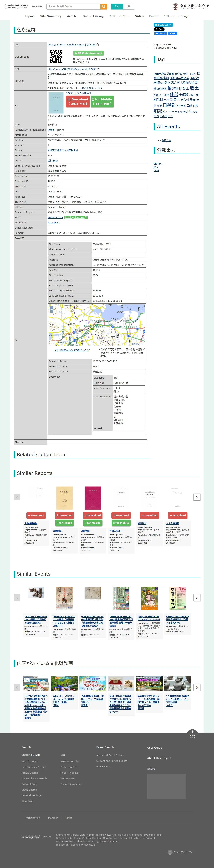Open the Tokyo Metropolis event link
The image size is (214, 868).
coord(177,619)
